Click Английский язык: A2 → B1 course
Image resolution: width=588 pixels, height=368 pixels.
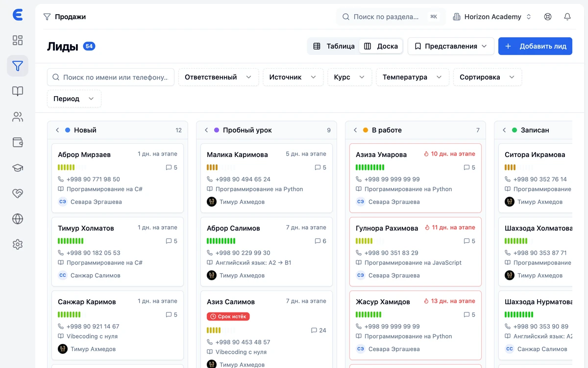(x=253, y=263)
